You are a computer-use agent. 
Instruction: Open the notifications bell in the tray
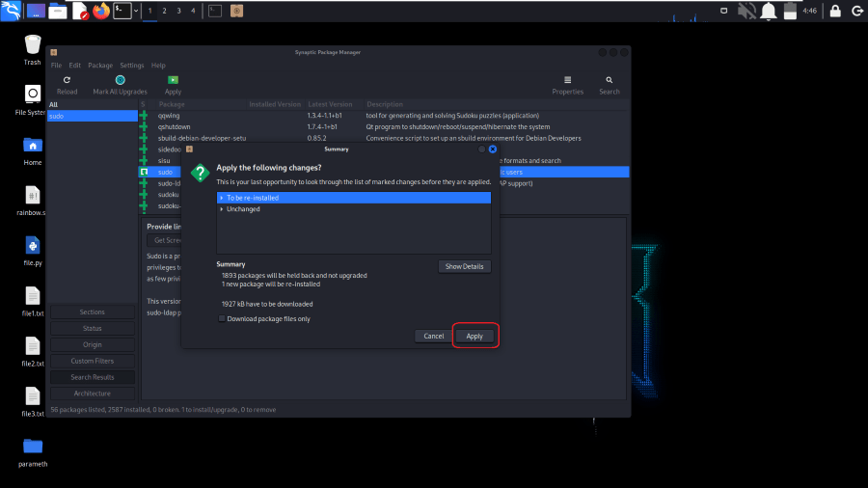pyautogui.click(x=769, y=11)
